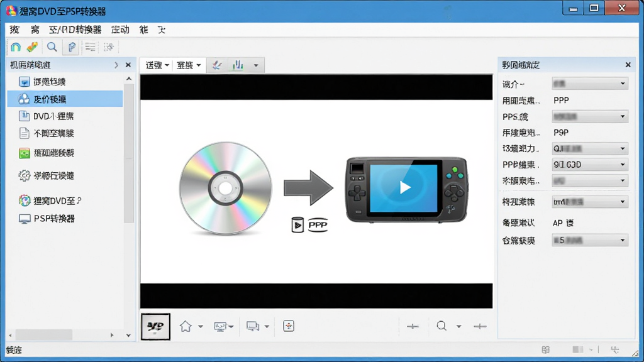The image size is (644, 362).
Task: Expand the last combo box in the right panel
Action: click(x=590, y=240)
